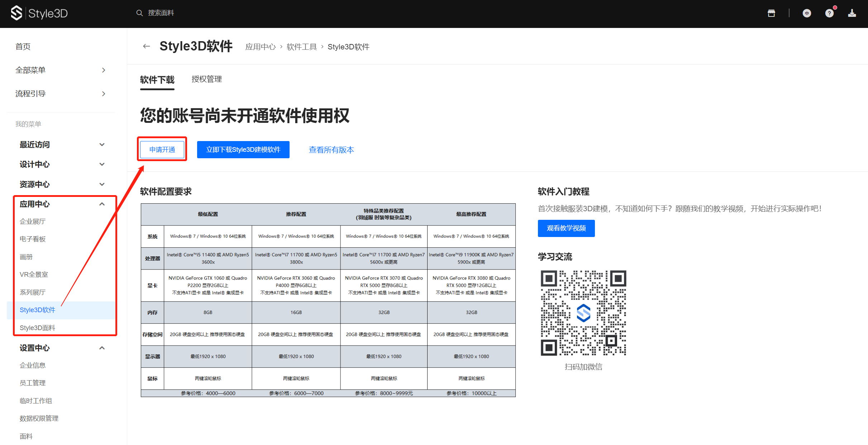Click the back arrow beside Style3D软件
868x445 pixels.
(x=146, y=46)
